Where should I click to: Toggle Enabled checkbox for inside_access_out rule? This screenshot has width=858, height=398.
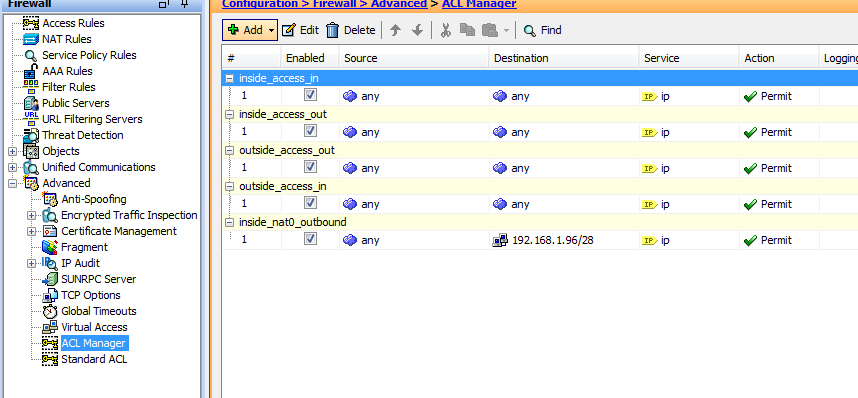pos(310,131)
